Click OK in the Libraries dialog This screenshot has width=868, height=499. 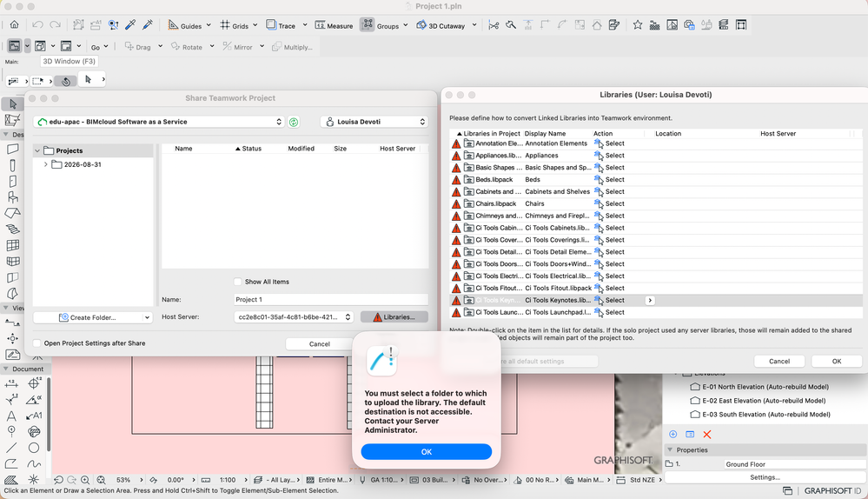(837, 361)
